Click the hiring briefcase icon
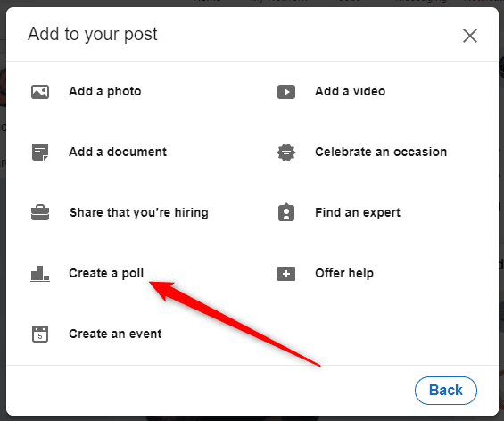504x421 pixels. coord(40,213)
